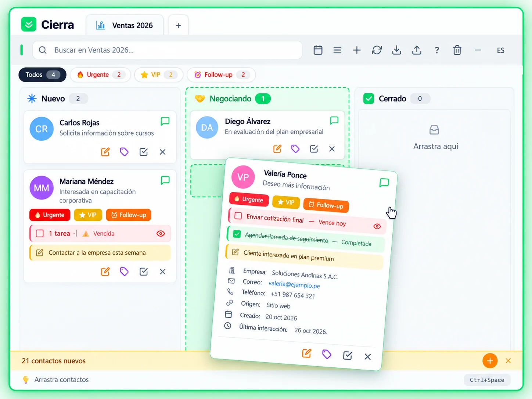Click the download icon in the toolbar
The image size is (532, 399).
[397, 50]
